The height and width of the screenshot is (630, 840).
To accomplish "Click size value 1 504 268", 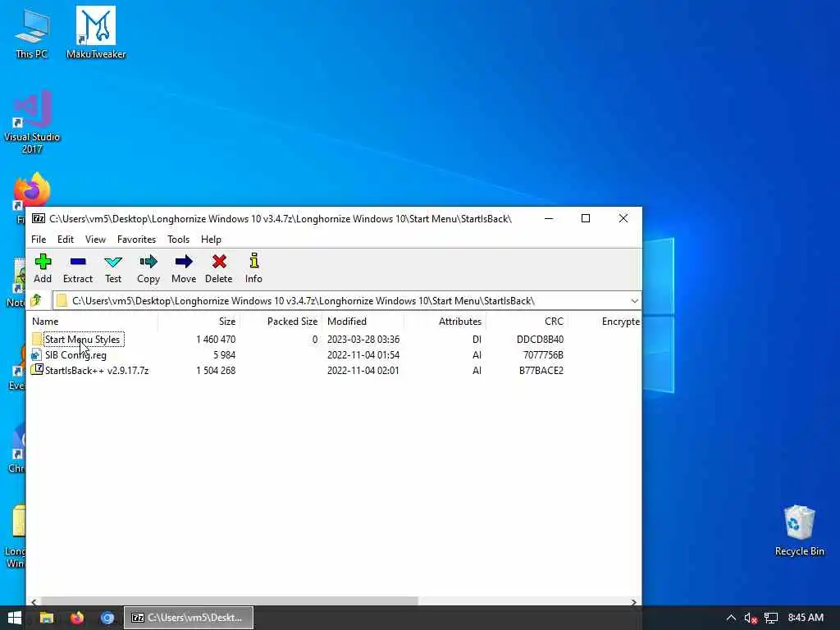I will click(x=216, y=370).
